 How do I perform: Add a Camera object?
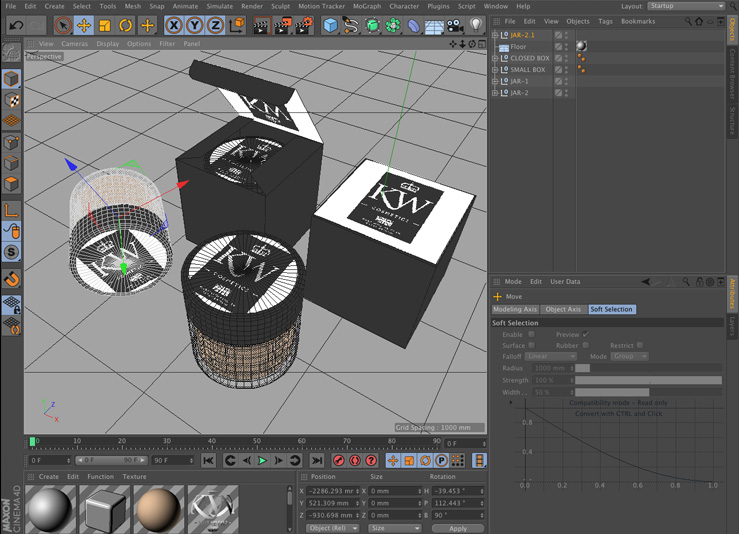[x=455, y=25]
